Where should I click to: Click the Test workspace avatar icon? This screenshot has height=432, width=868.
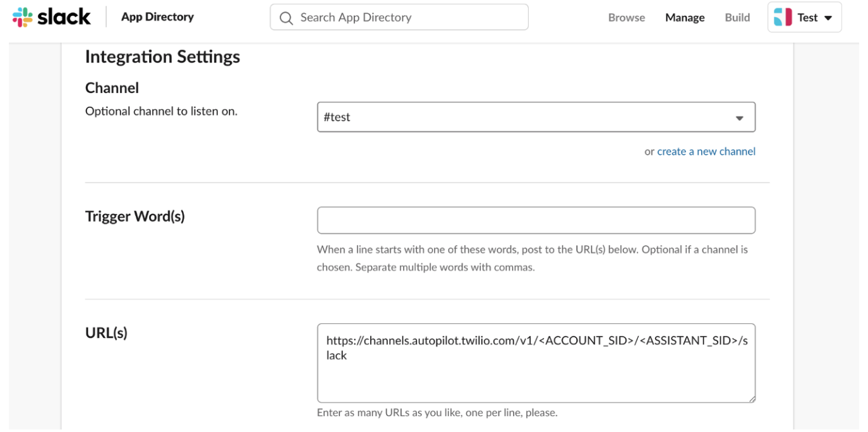pyautogui.click(x=783, y=18)
